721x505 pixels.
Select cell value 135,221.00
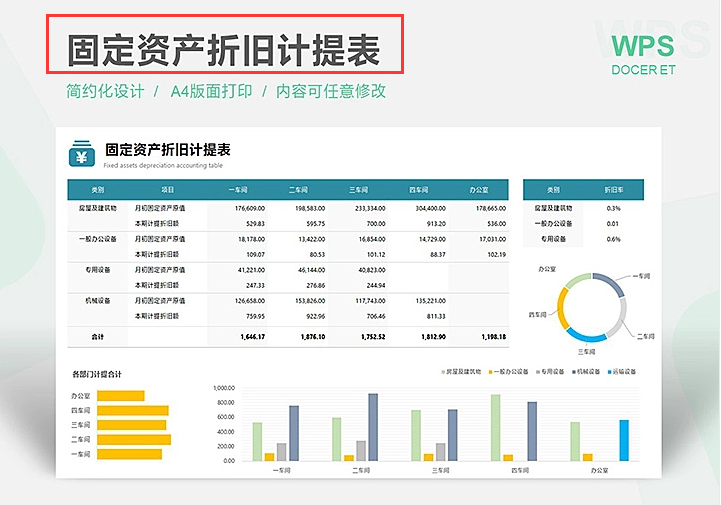[x=430, y=301]
